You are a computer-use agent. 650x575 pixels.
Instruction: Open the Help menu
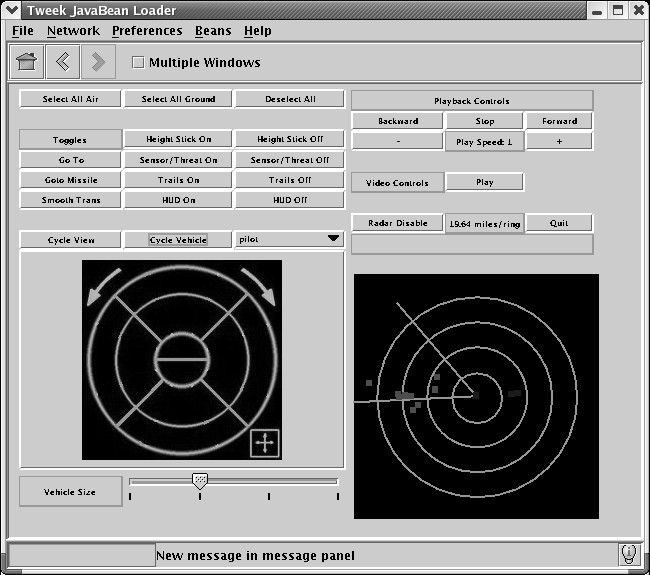pyautogui.click(x=257, y=31)
